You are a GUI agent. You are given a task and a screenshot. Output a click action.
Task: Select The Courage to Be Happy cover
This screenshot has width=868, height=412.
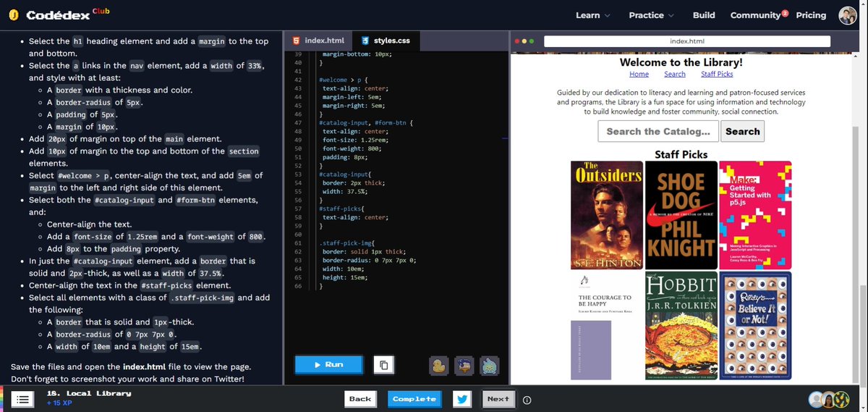pos(606,326)
